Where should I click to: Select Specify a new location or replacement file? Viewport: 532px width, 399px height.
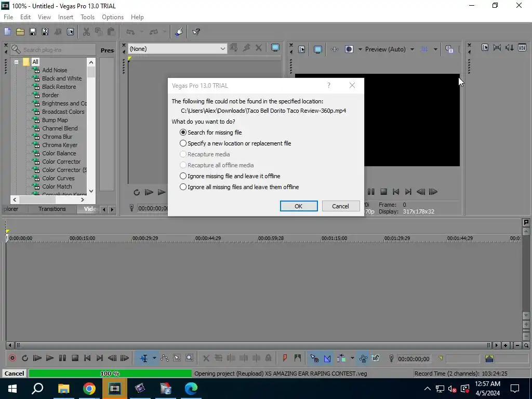pos(235,143)
